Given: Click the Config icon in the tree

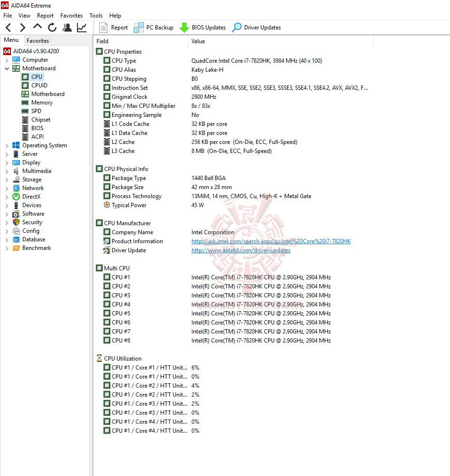Looking at the screenshot, I should (x=16, y=231).
